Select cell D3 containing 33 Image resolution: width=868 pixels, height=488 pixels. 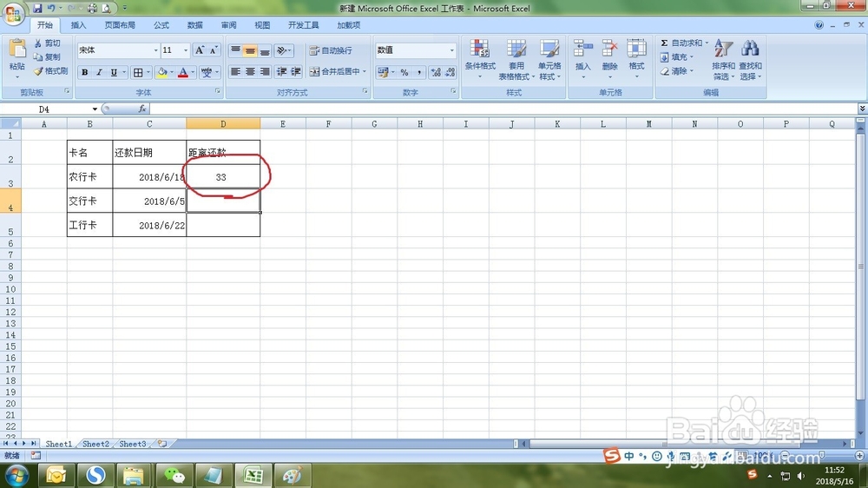[223, 176]
